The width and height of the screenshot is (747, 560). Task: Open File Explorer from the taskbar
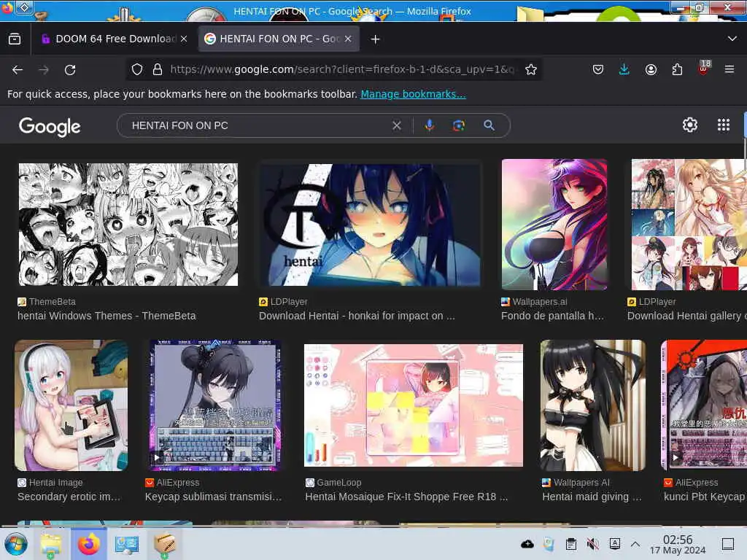tap(51, 544)
